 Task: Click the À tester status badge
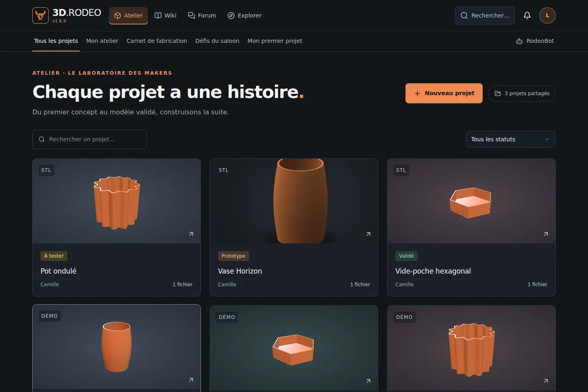(x=54, y=256)
